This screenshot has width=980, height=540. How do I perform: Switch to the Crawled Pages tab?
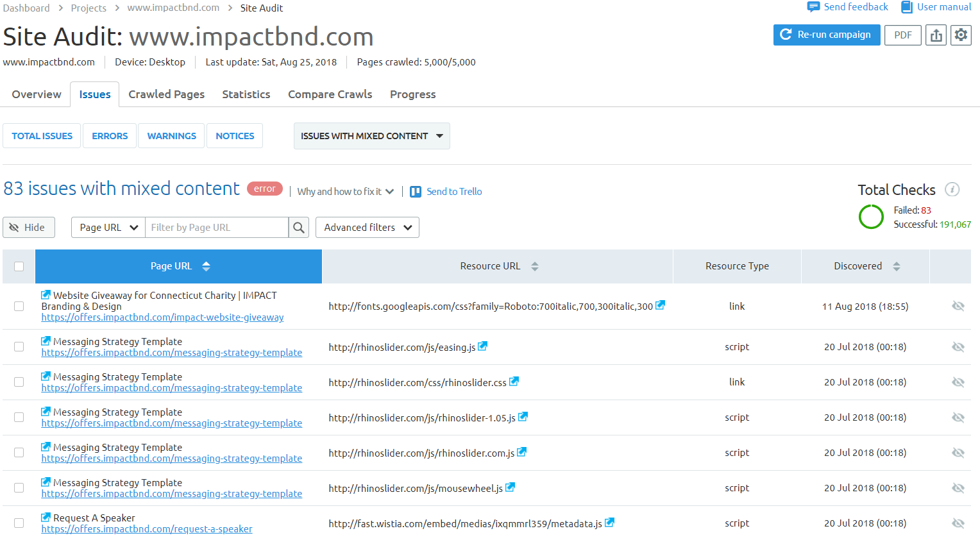point(166,94)
